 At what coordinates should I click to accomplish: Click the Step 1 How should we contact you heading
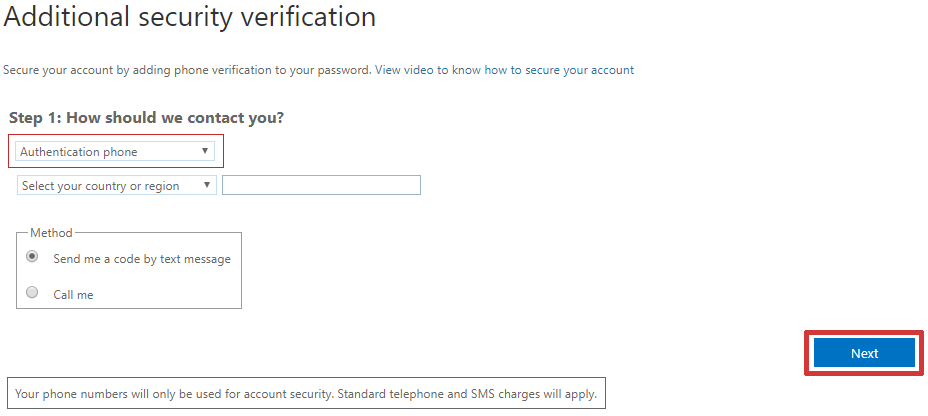point(146,118)
